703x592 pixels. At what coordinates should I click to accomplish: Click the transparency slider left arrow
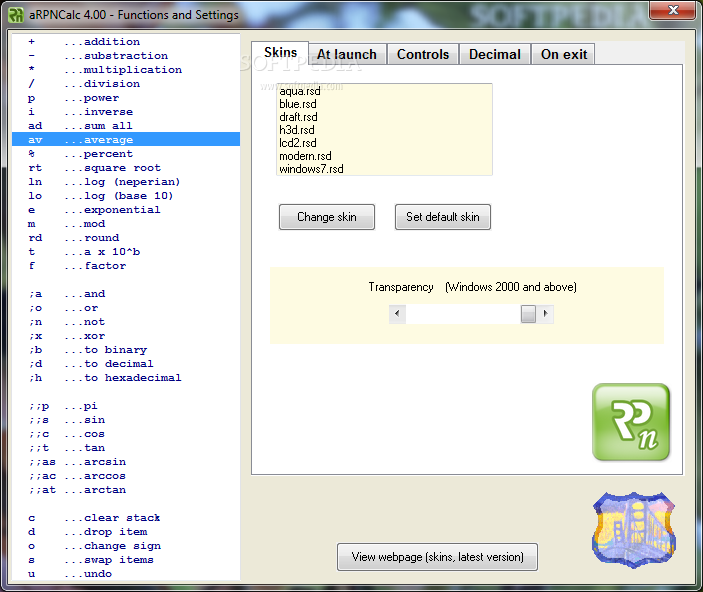397,314
